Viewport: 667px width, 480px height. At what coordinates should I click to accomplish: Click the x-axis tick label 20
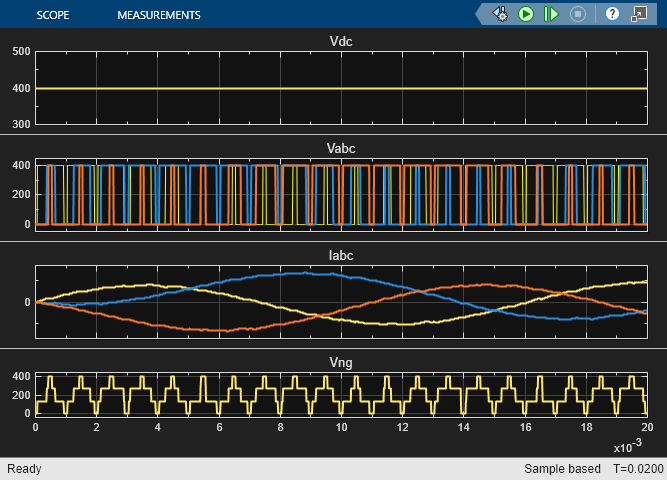pos(647,427)
